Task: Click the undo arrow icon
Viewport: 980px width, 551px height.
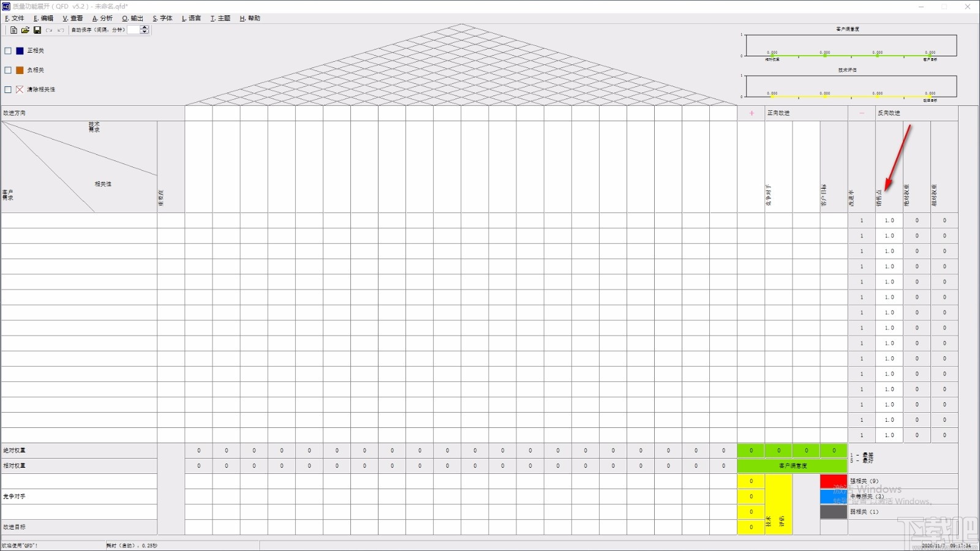Action: click(x=61, y=30)
